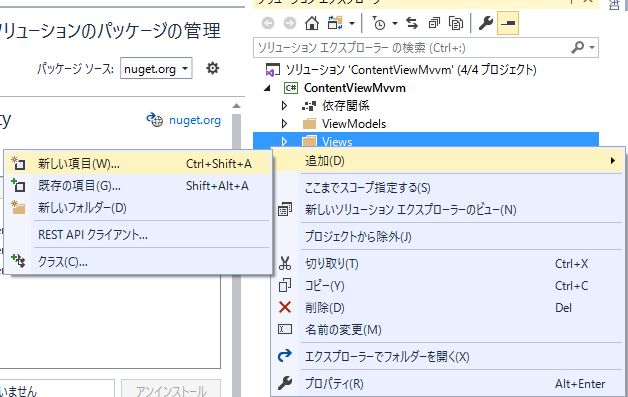Open dropdown arrow beside pending changes filter
The height and width of the screenshot is (397, 628).
pos(395,23)
